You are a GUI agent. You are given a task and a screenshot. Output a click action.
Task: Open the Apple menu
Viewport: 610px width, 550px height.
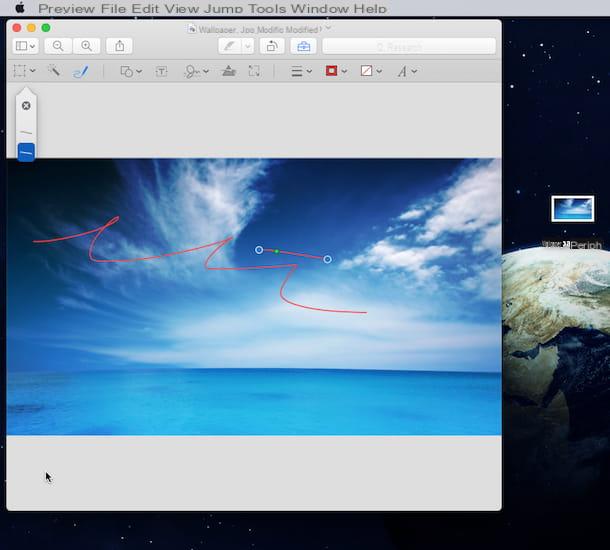coord(20,7)
